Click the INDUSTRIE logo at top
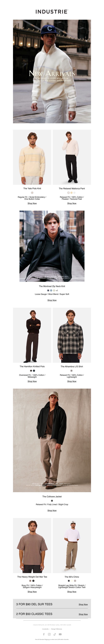Screen dimensions: 104x644 (x=52, y=12)
